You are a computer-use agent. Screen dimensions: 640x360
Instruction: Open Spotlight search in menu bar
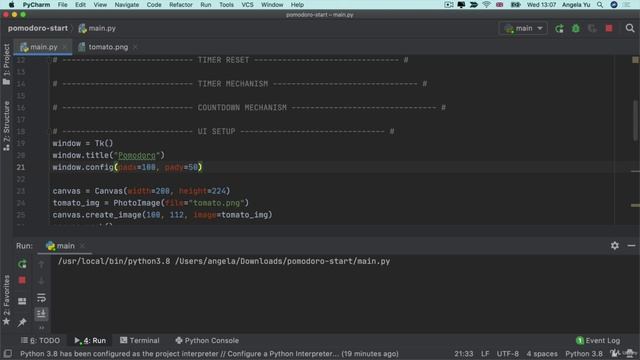(x=600, y=5)
